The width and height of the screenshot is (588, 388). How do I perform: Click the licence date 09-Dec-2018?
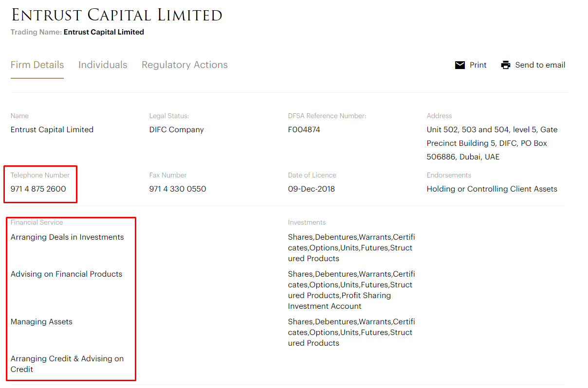tap(312, 189)
